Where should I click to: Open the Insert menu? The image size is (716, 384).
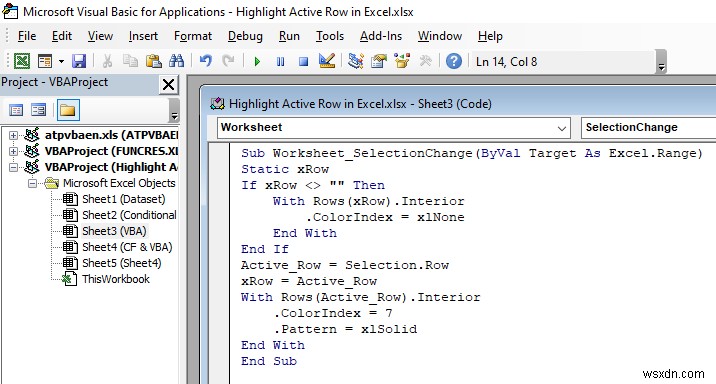(x=143, y=36)
